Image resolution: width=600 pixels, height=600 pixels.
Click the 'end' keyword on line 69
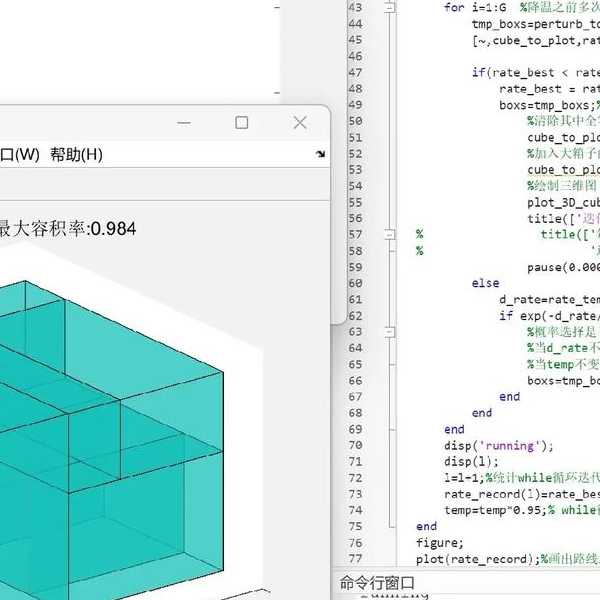coord(455,429)
